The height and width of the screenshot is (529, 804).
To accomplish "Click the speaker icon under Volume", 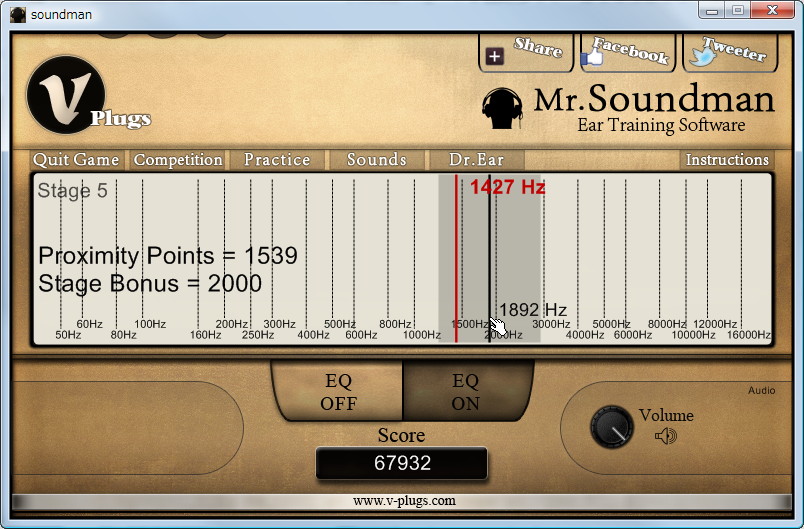I will pyautogui.click(x=666, y=436).
